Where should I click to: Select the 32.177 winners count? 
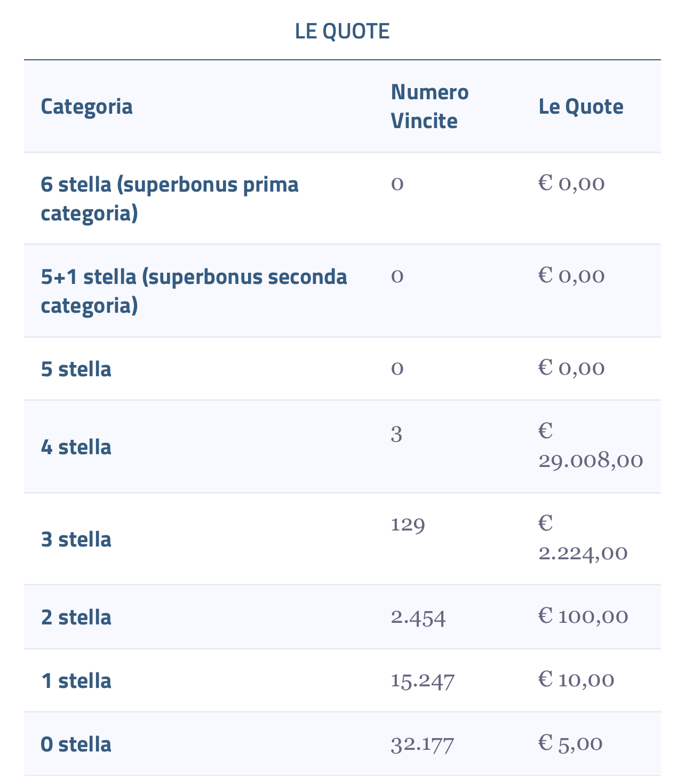pos(423,743)
